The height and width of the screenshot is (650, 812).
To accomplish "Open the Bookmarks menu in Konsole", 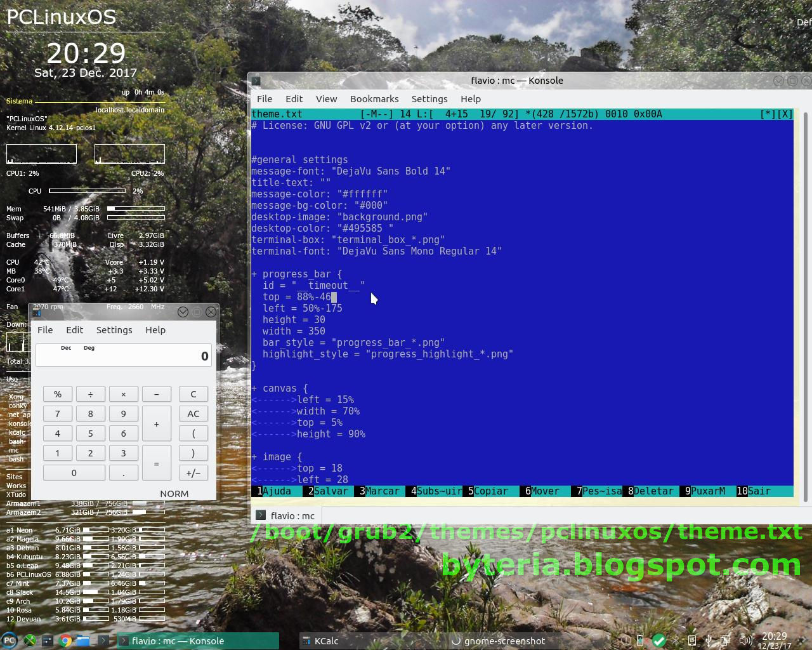I will [x=374, y=99].
